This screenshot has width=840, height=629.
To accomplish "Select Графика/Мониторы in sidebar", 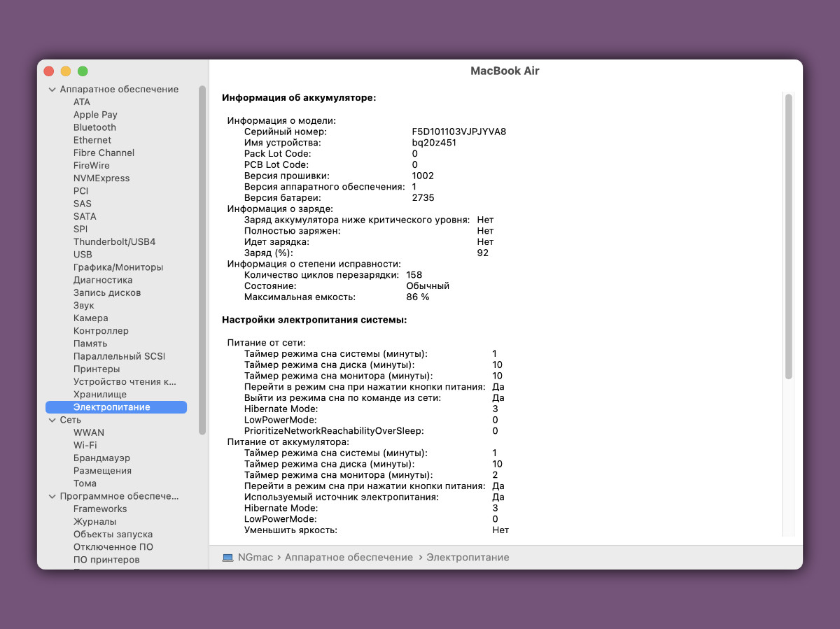I will [x=118, y=267].
